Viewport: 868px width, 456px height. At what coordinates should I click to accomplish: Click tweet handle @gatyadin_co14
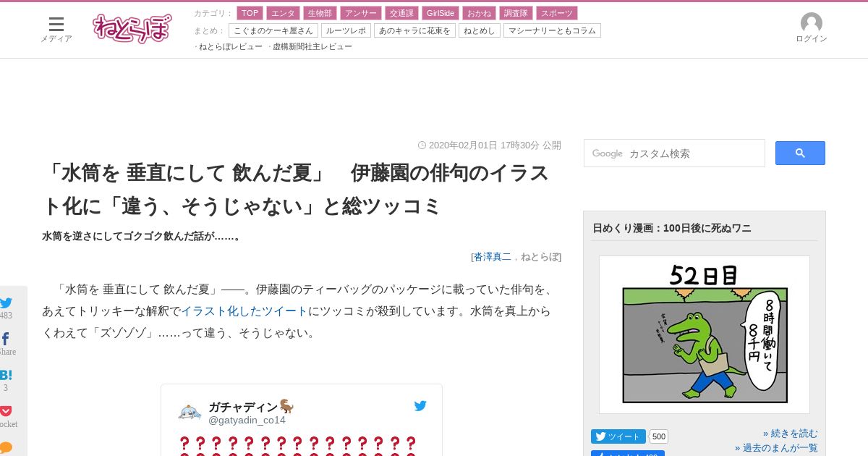(x=247, y=421)
